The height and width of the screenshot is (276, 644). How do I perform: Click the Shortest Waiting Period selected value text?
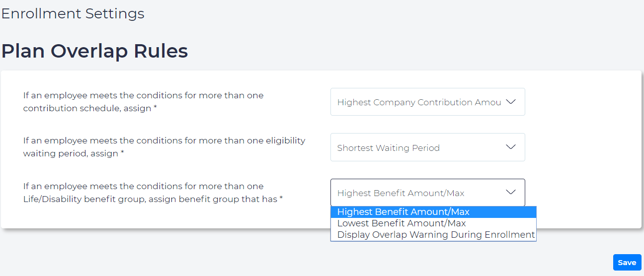[x=388, y=148]
